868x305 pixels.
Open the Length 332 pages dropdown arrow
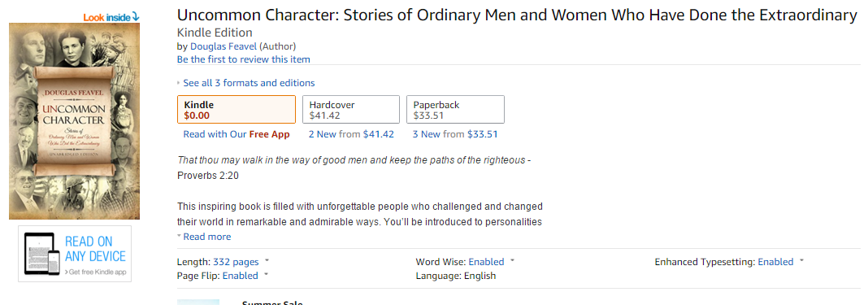267,260
